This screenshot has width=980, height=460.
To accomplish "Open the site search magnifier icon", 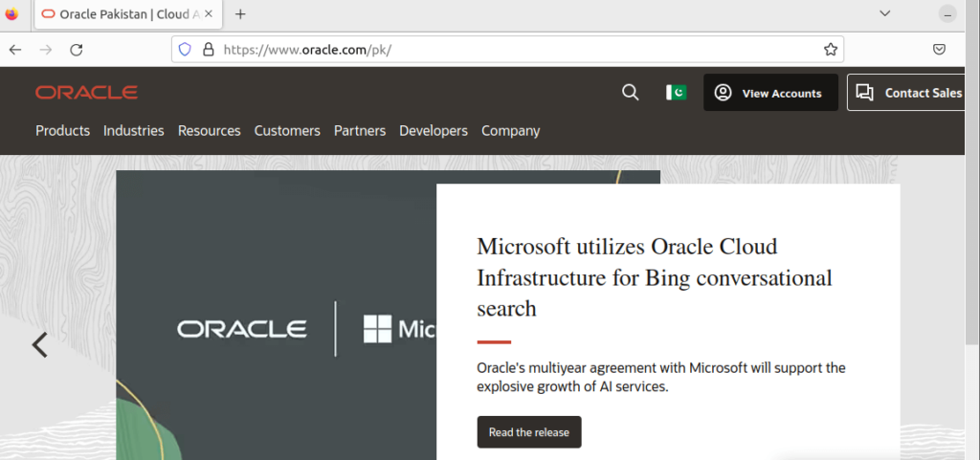I will click(630, 93).
